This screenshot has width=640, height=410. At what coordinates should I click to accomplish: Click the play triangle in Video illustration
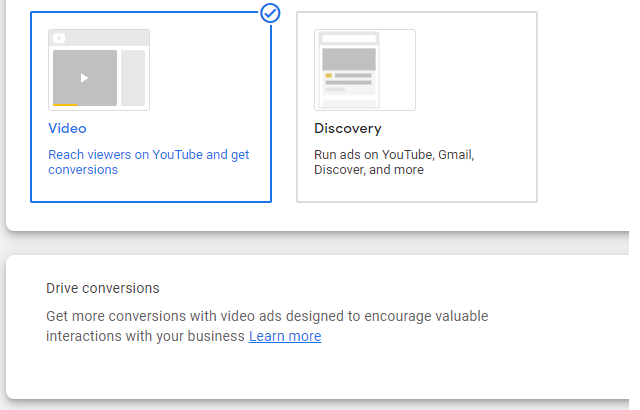pos(84,78)
